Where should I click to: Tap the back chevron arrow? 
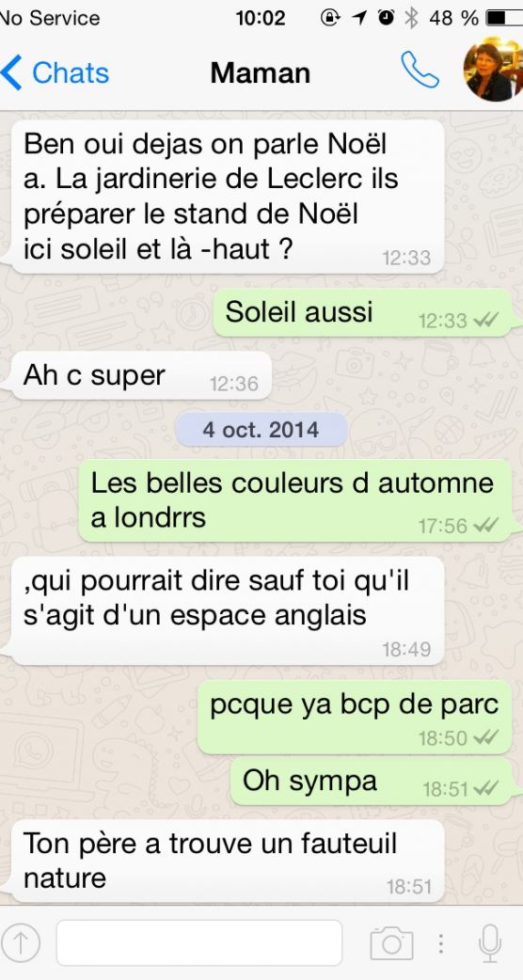point(11,72)
